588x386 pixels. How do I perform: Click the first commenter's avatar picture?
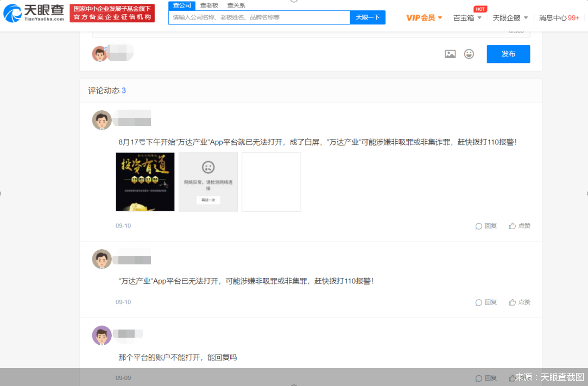pos(102,120)
